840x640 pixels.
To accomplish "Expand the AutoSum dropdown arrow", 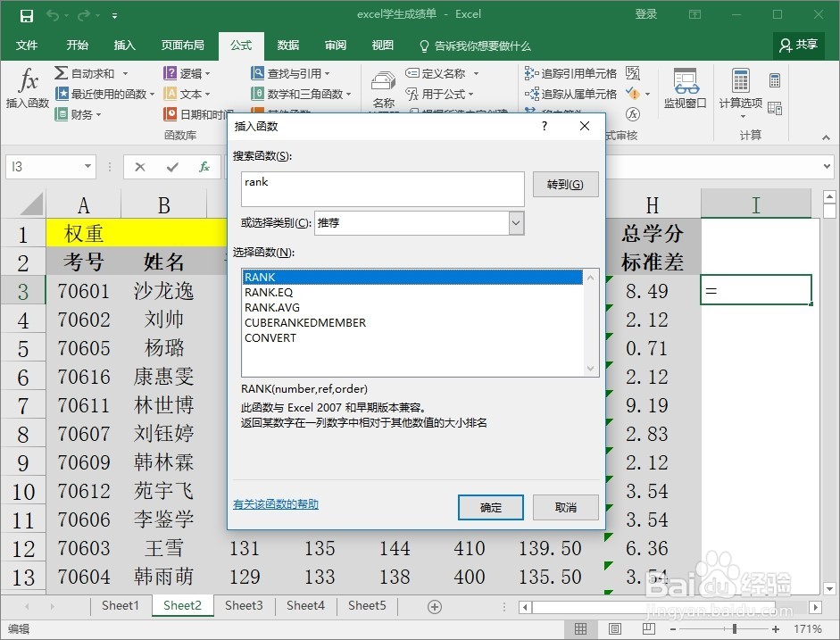I will tap(125, 73).
